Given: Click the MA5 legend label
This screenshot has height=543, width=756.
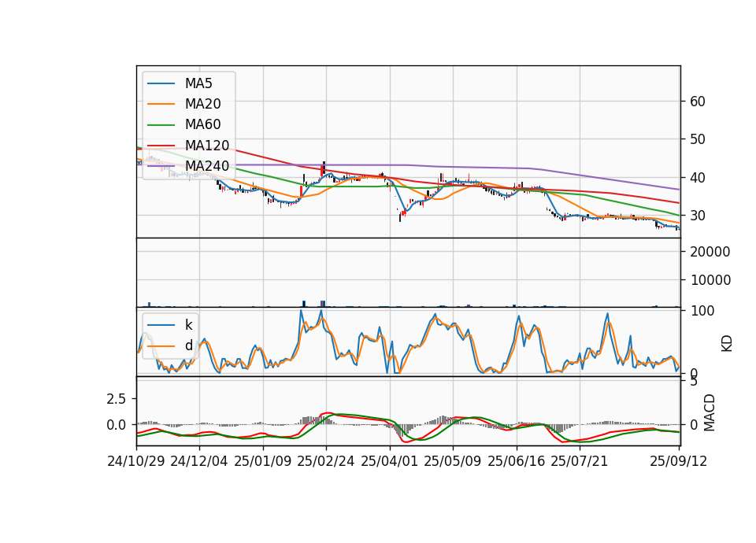Looking at the screenshot, I should tap(198, 83).
